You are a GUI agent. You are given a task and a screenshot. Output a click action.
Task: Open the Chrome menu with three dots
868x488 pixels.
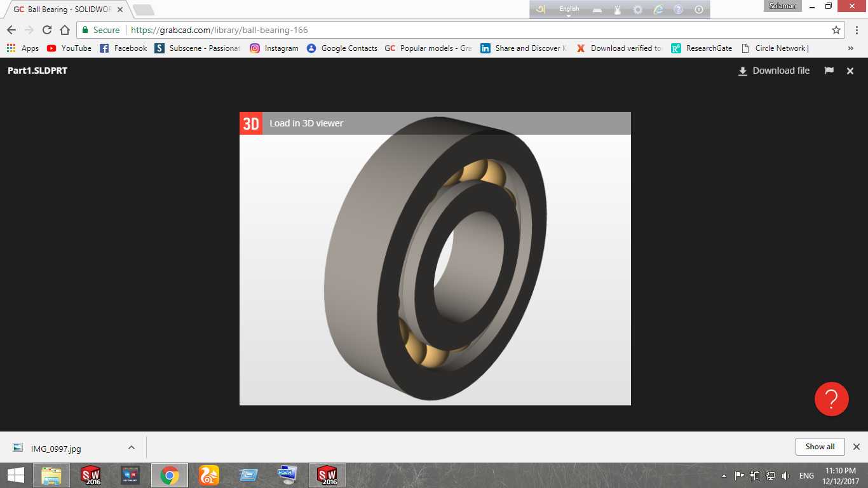(x=856, y=30)
